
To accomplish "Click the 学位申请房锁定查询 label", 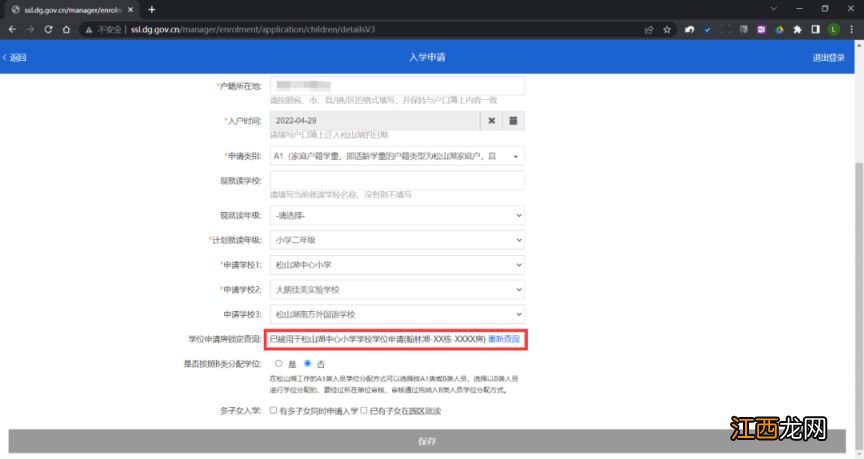I will pos(225,339).
